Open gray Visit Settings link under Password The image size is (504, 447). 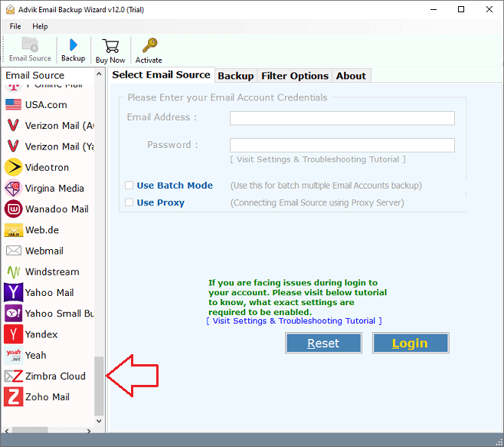pyautogui.click(x=318, y=159)
